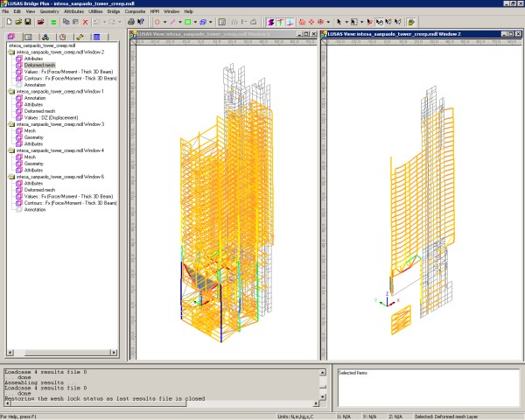Screen dimensions: 525x420
Task: Open the Geometry menu
Action: tap(49, 11)
